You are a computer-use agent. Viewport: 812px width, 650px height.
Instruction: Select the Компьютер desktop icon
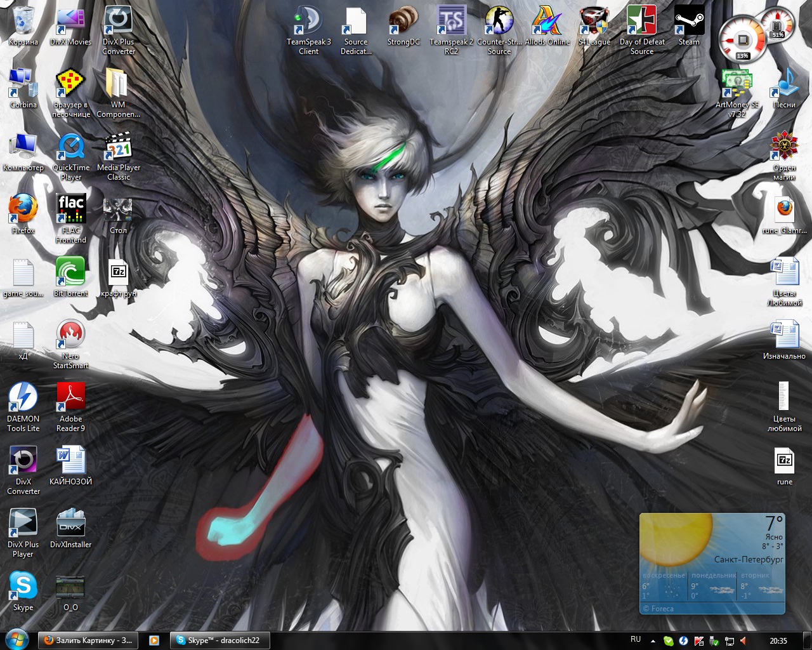coord(23,152)
